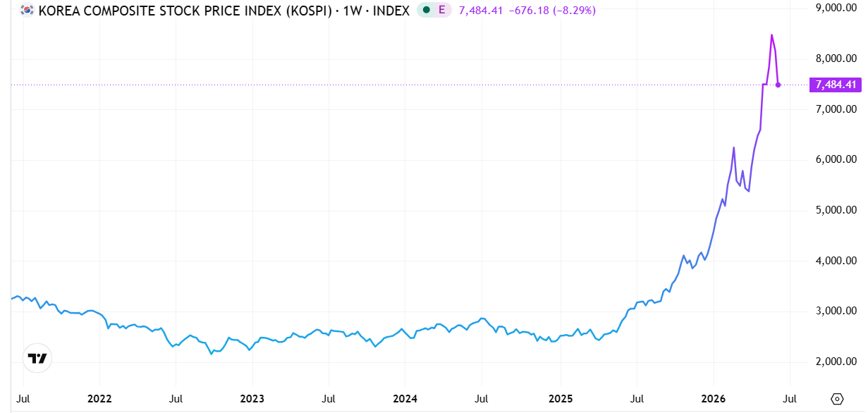This screenshot has width=868, height=413.
Task: Click the last price dot on chart line
Action: pyautogui.click(x=778, y=85)
